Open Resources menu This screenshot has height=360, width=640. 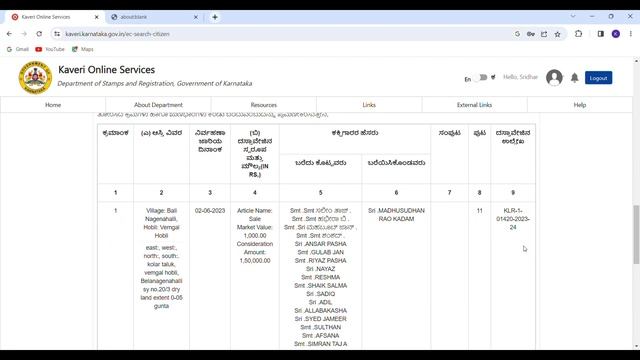(x=264, y=105)
